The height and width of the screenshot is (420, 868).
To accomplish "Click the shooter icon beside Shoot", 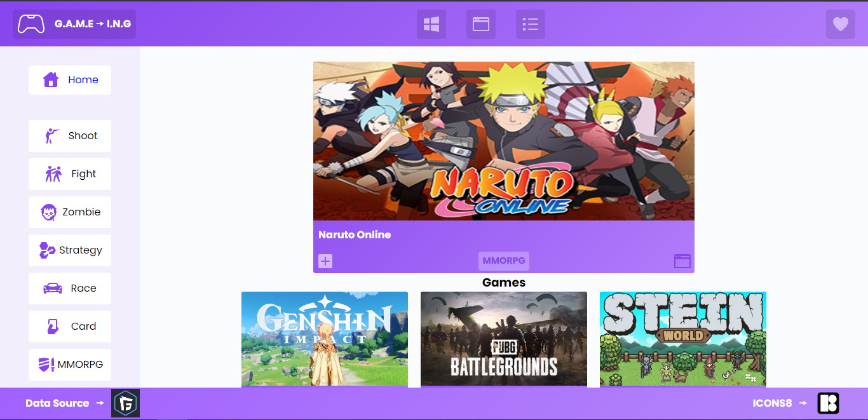I will [52, 135].
